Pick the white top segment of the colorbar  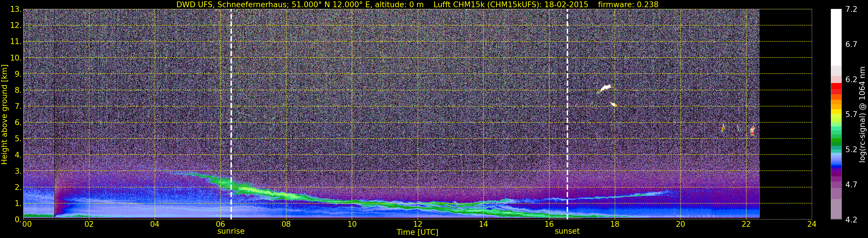tap(836, 37)
